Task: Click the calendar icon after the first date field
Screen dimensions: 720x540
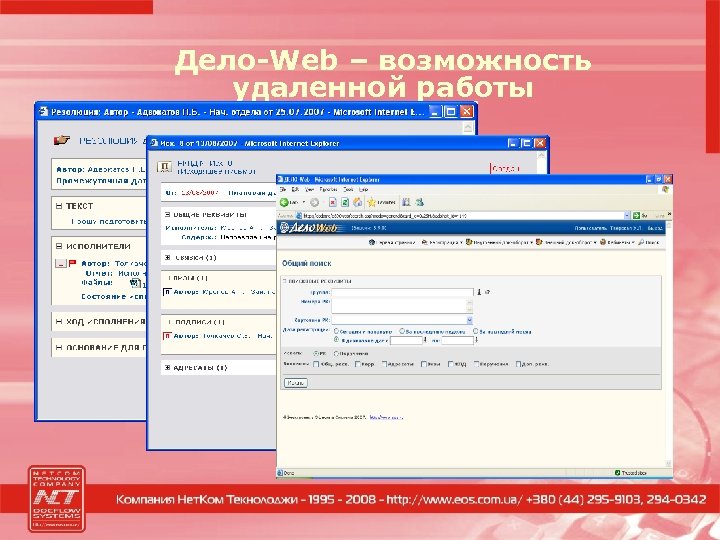Action: [425, 340]
